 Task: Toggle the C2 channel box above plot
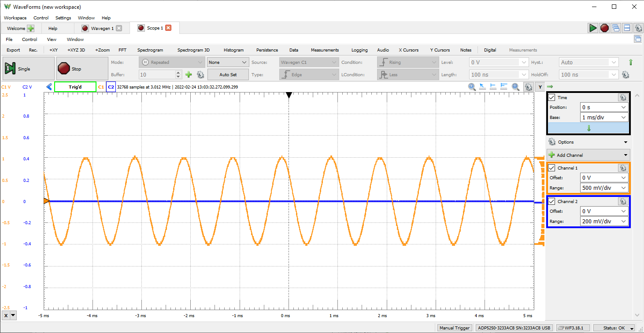[111, 87]
